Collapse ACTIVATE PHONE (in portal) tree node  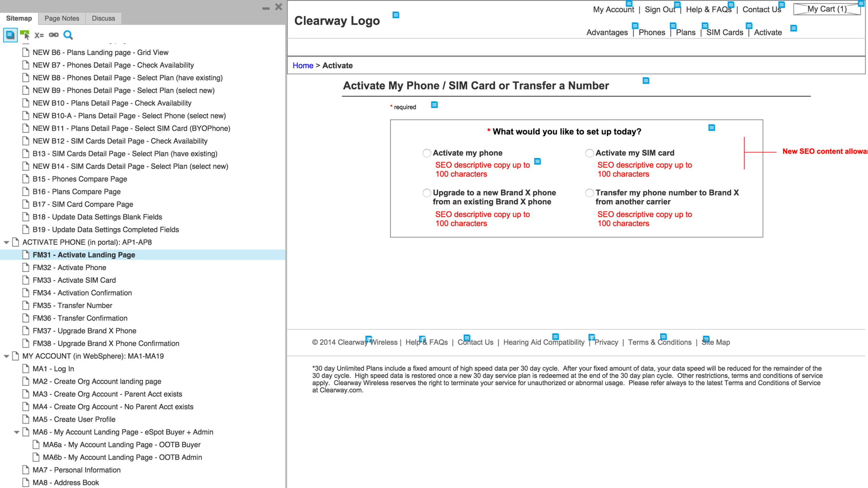(6, 242)
